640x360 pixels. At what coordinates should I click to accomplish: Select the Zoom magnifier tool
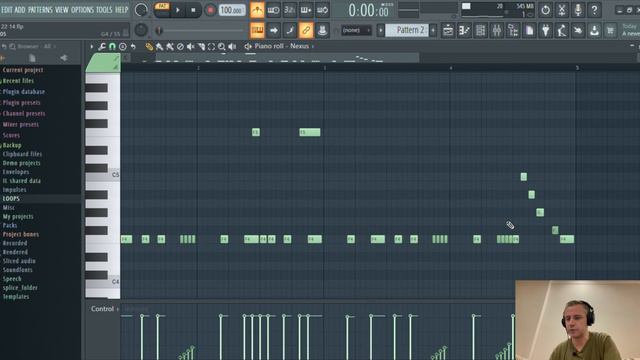point(222,47)
